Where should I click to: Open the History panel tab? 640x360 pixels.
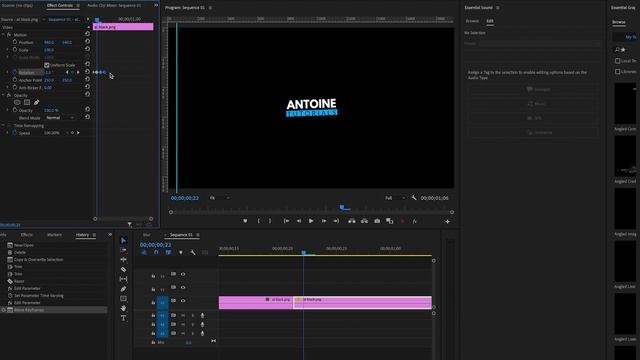pos(82,235)
